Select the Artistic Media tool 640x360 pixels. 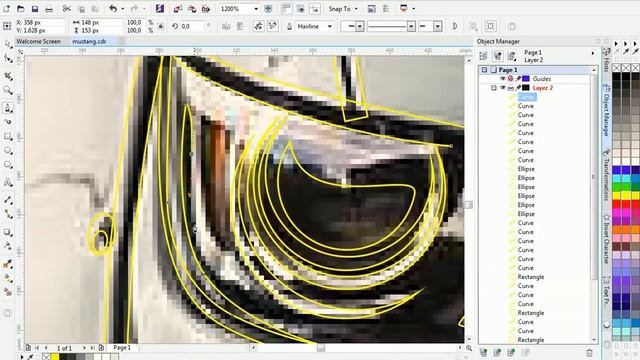8,122
